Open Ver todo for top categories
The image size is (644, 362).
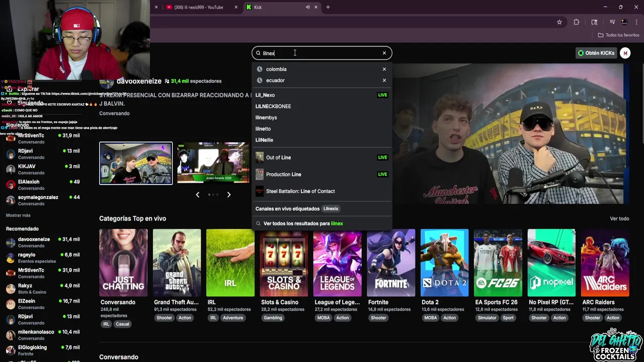619,219
